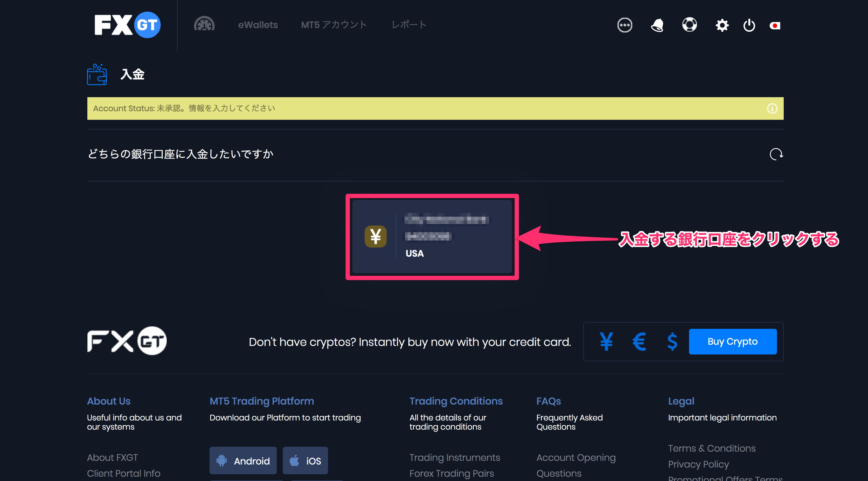Click the settings gear icon
This screenshot has height=481, width=868.
coord(721,25)
